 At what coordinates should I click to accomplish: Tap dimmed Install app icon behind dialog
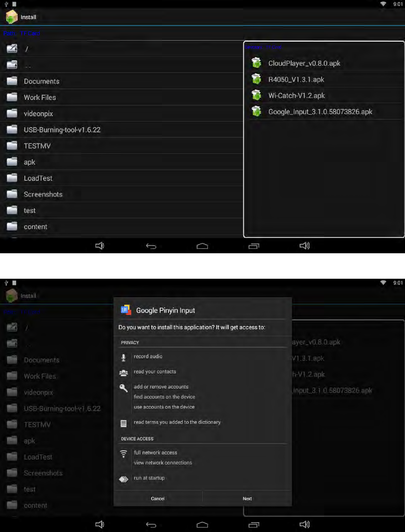(x=12, y=296)
